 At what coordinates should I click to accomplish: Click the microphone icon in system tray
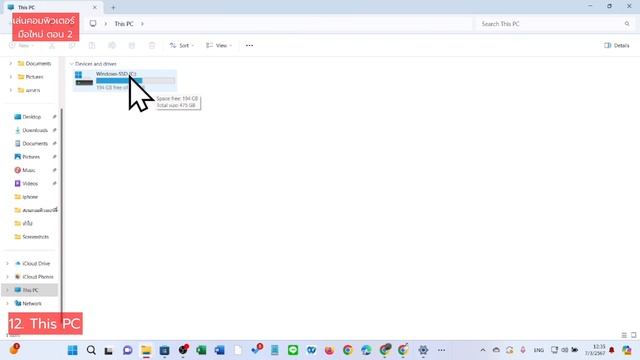[523, 350]
